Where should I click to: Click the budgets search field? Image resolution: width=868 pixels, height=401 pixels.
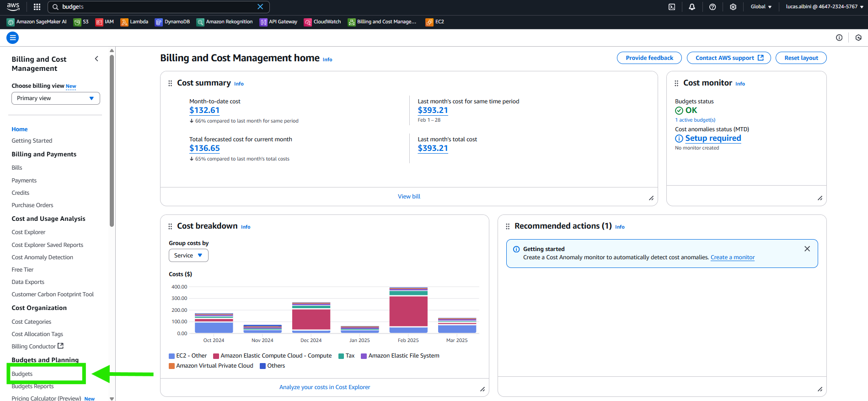pos(158,7)
